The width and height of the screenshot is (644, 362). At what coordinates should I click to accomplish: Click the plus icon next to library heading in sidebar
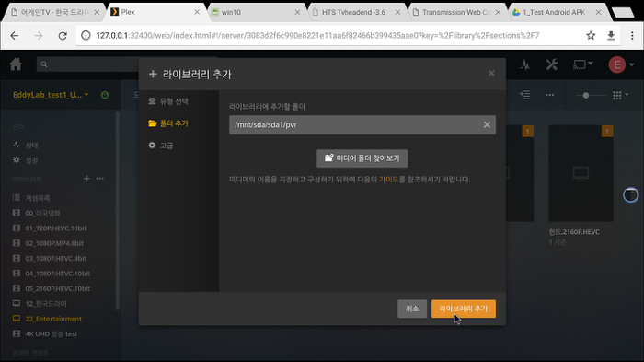pos(86,179)
